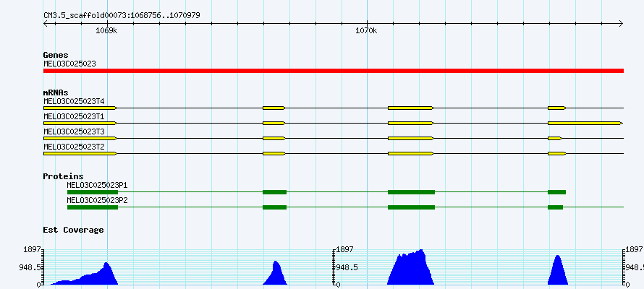
Task: Select the MELO3C025023P1 protein label
Action: click(98, 185)
